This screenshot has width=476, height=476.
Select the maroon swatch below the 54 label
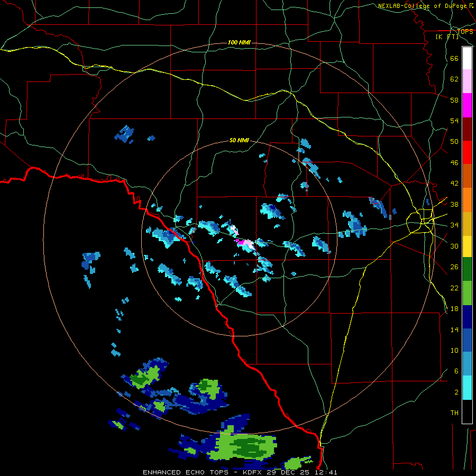click(x=467, y=129)
